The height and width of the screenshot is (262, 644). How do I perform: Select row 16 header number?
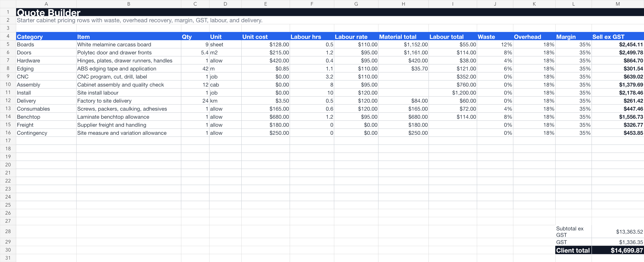click(8, 133)
